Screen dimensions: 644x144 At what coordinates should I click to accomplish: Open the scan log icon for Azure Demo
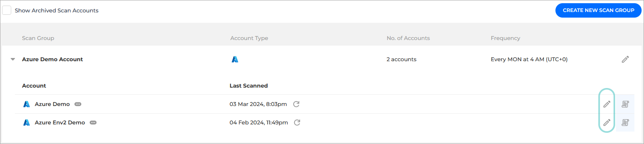[625, 104]
